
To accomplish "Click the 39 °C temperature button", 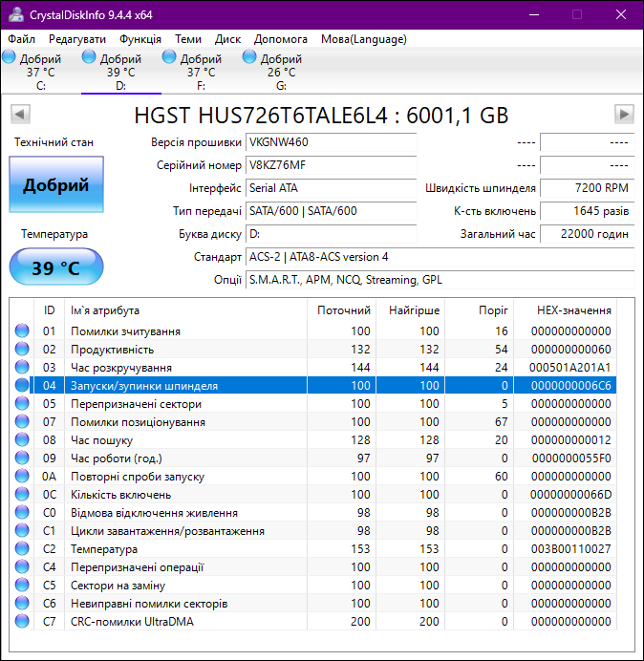I will click(x=56, y=267).
